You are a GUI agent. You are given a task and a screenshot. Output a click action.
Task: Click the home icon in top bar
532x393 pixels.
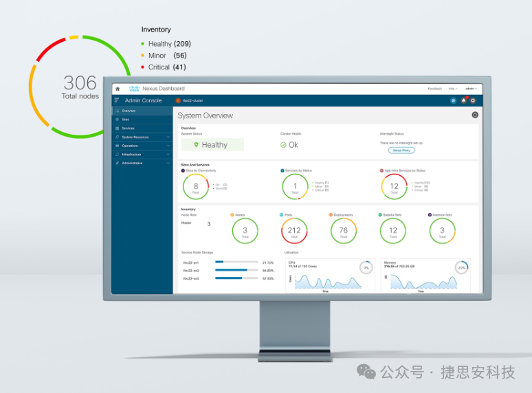tap(118, 89)
